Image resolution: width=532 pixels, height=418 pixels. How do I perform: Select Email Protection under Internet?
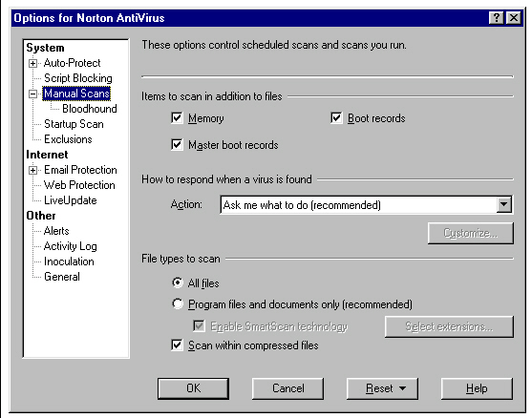click(x=80, y=170)
